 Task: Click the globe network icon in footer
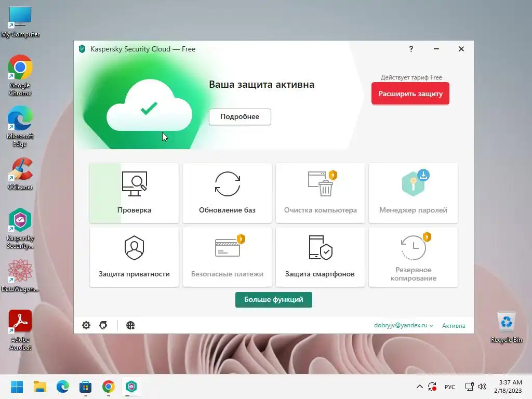pyautogui.click(x=130, y=325)
